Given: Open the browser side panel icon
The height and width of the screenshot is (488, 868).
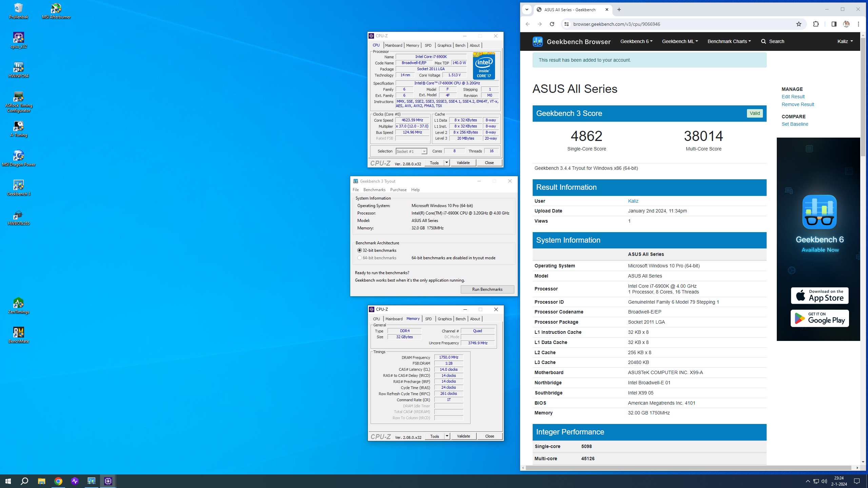Looking at the screenshot, I should (x=834, y=24).
